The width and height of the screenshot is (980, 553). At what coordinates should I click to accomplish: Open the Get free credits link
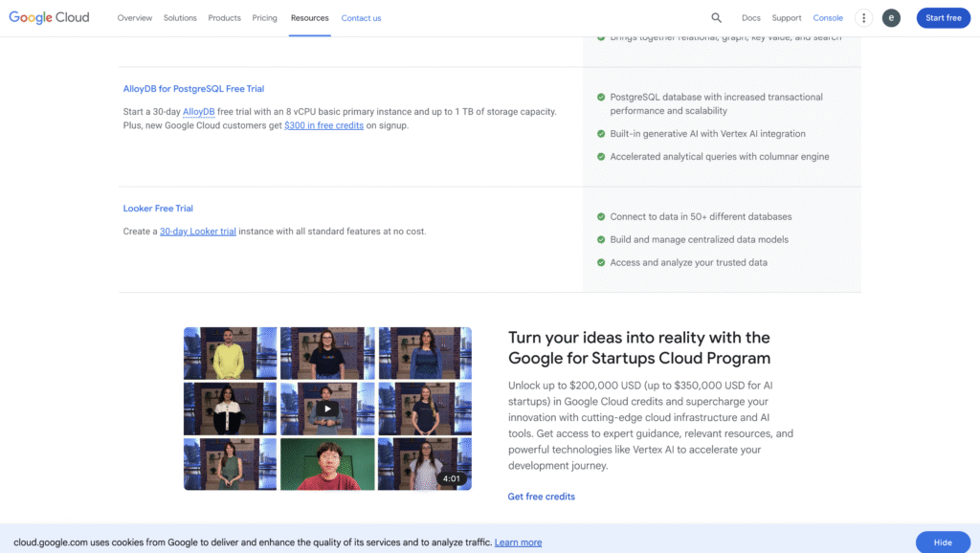pos(541,497)
